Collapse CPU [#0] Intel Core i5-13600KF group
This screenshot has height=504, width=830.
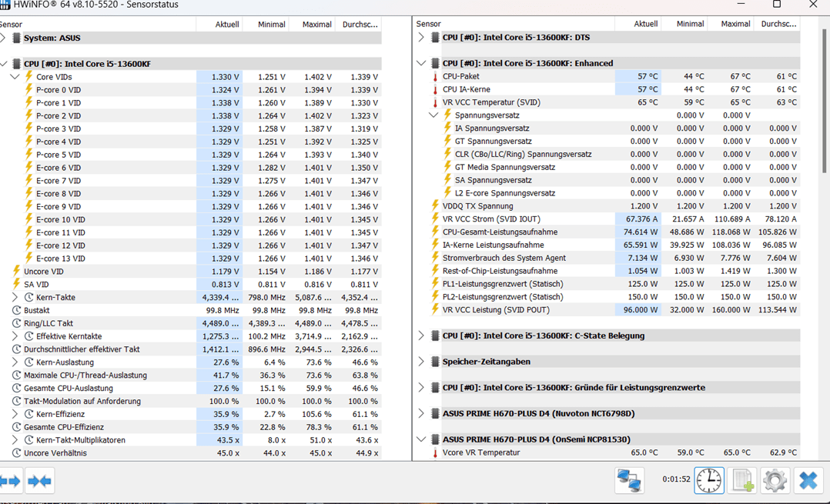[3, 63]
